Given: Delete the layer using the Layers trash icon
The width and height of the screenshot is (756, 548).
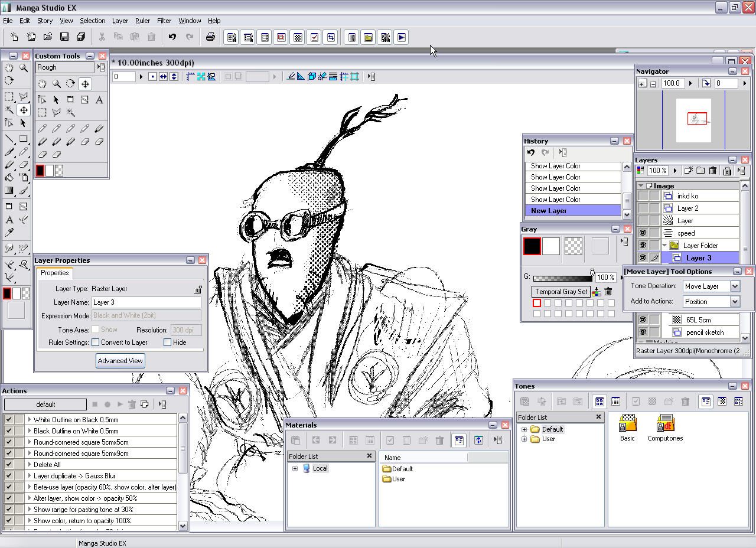Looking at the screenshot, I should (713, 171).
